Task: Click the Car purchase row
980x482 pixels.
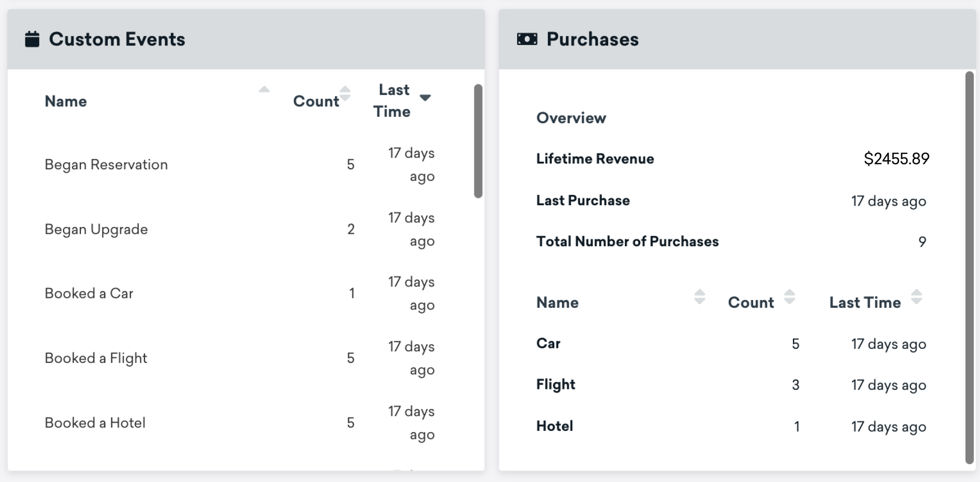Action: [548, 344]
